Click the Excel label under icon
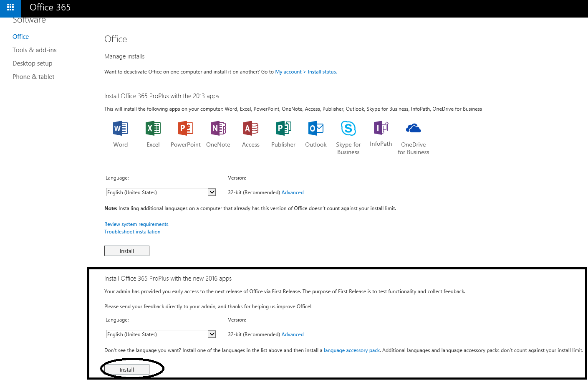 pos(153,144)
